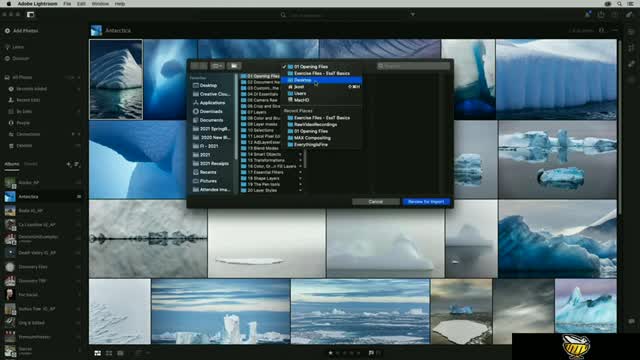Viewport: 640px width, 360px height.
Task: Open the filter funnel next to search
Action: [x=413, y=15]
